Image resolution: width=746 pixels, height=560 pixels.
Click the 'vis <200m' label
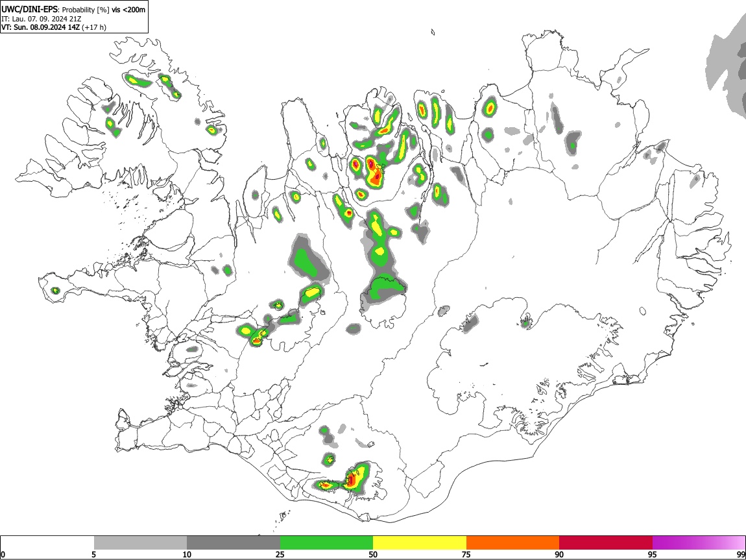(128, 10)
